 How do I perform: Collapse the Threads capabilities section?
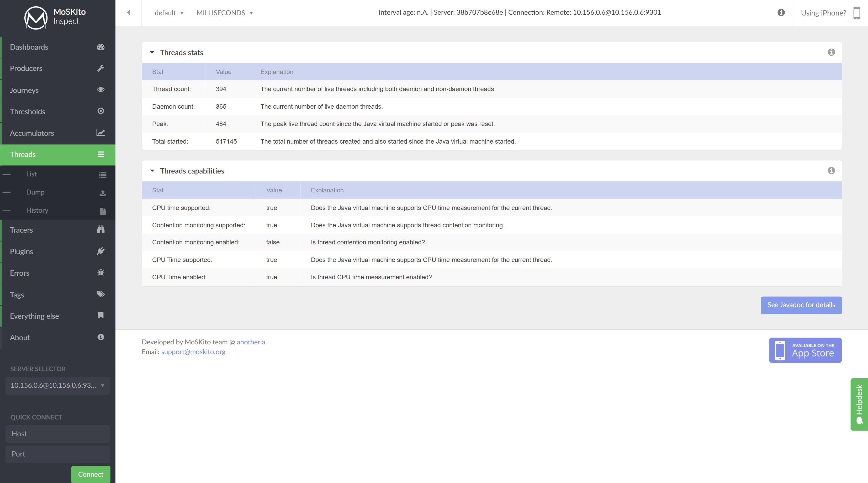pos(152,171)
